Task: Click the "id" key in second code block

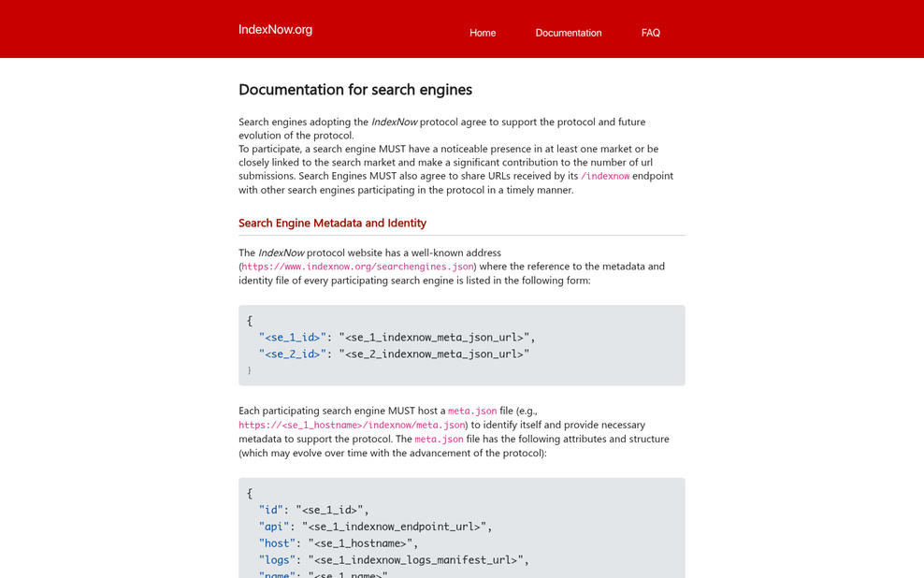Action: click(x=271, y=511)
